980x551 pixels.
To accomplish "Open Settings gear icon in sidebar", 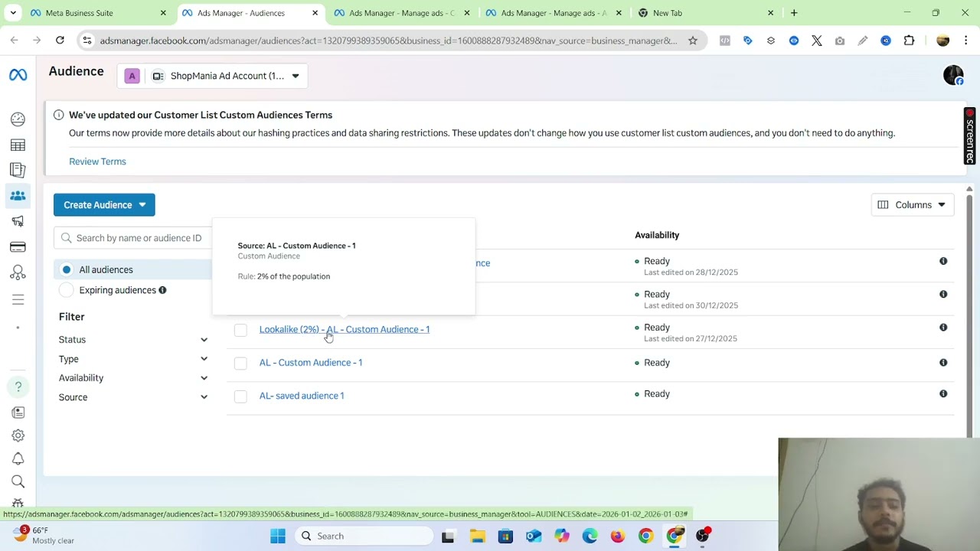I will click(x=18, y=435).
